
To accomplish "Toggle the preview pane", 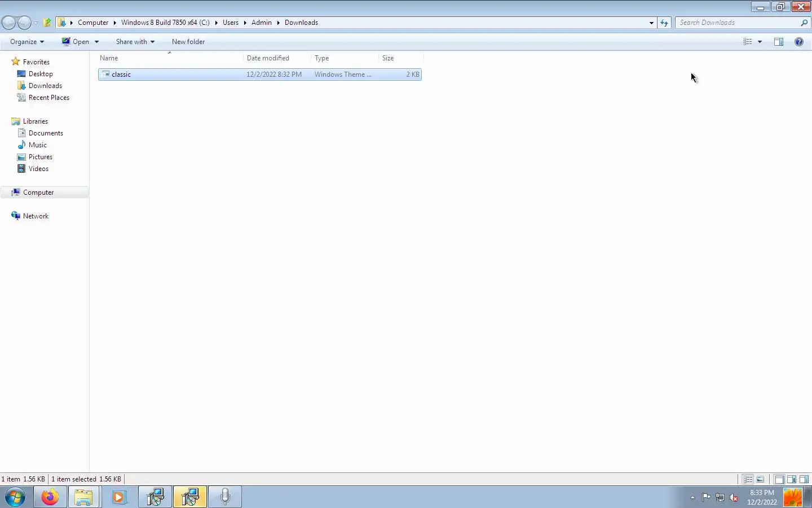I will [x=779, y=42].
